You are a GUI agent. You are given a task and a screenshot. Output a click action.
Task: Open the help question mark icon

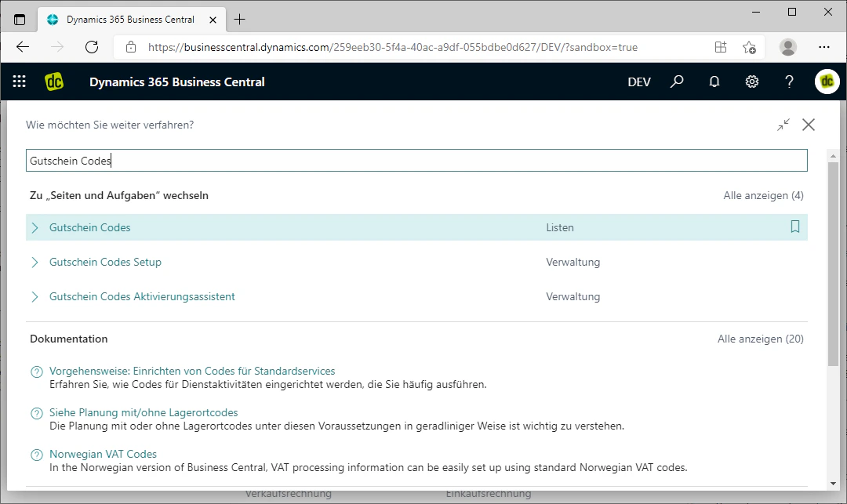tap(789, 82)
